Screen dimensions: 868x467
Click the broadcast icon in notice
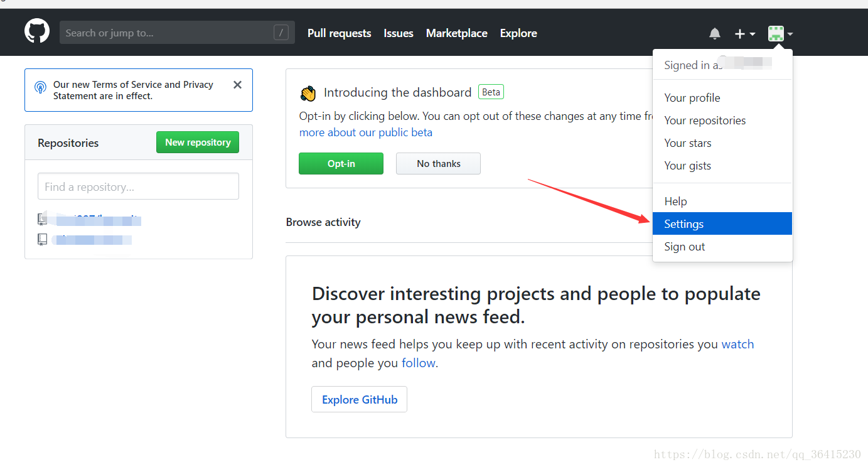tap(40, 87)
